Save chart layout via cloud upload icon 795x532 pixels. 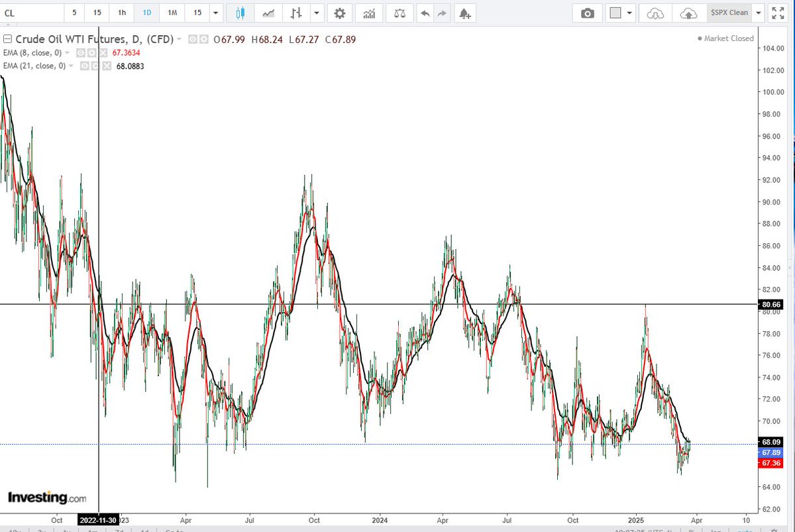[689, 13]
